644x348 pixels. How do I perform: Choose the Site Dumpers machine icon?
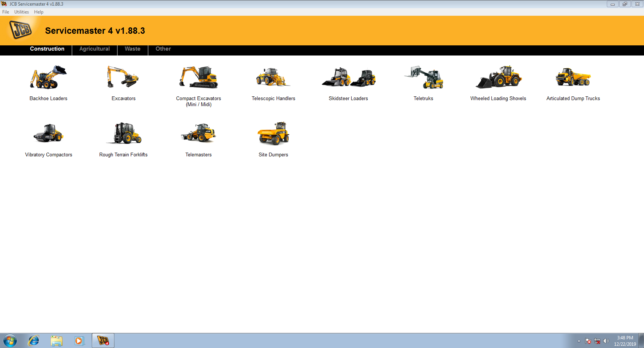[273, 133]
